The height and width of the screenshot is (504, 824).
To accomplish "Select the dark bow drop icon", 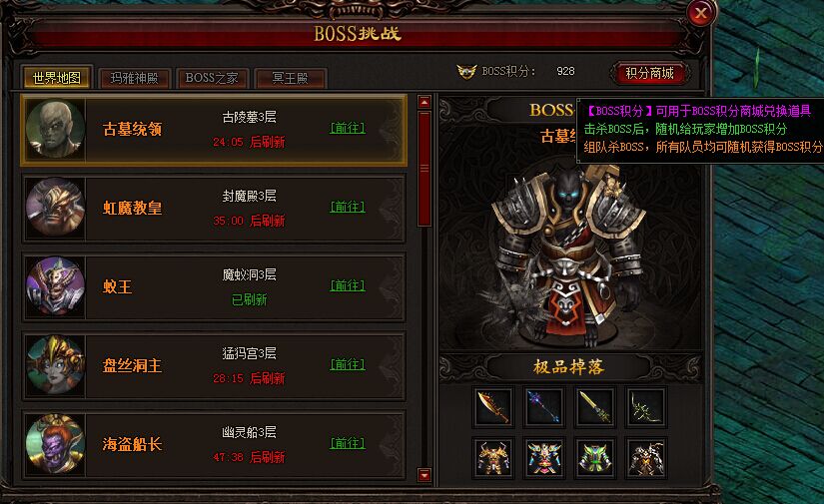I will tap(646, 407).
